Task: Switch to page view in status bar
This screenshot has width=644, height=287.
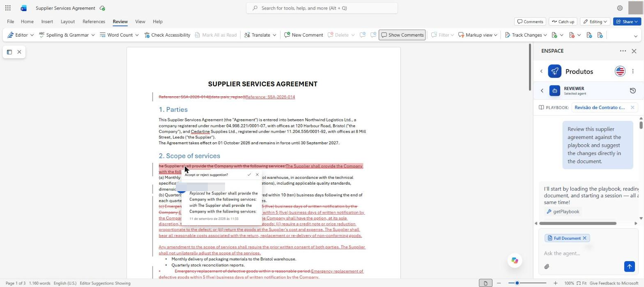Action: (x=485, y=283)
